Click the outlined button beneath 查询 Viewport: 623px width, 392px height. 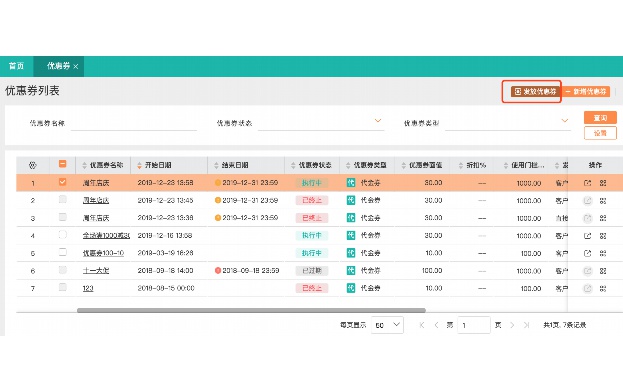[x=600, y=133]
